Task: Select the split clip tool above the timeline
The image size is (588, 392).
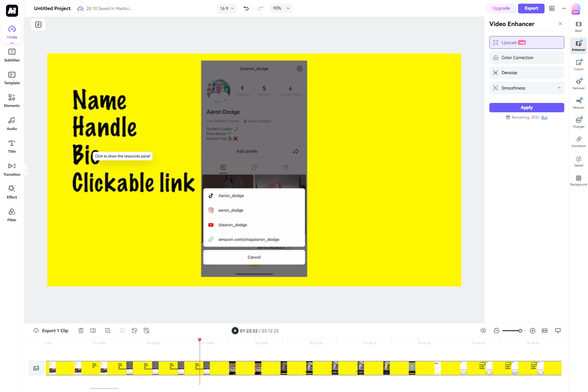Action: (93, 331)
